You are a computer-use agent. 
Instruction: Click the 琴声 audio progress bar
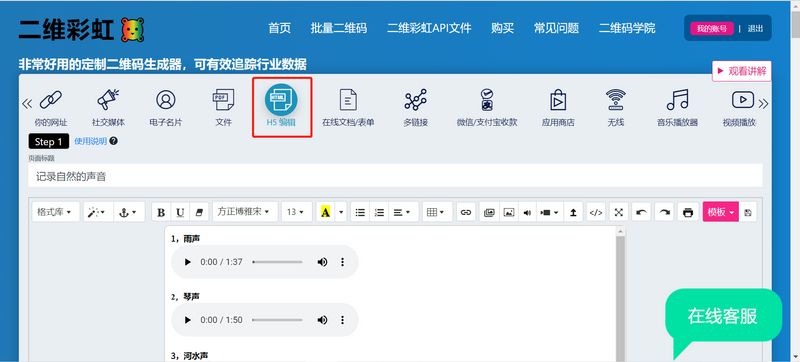(277, 320)
